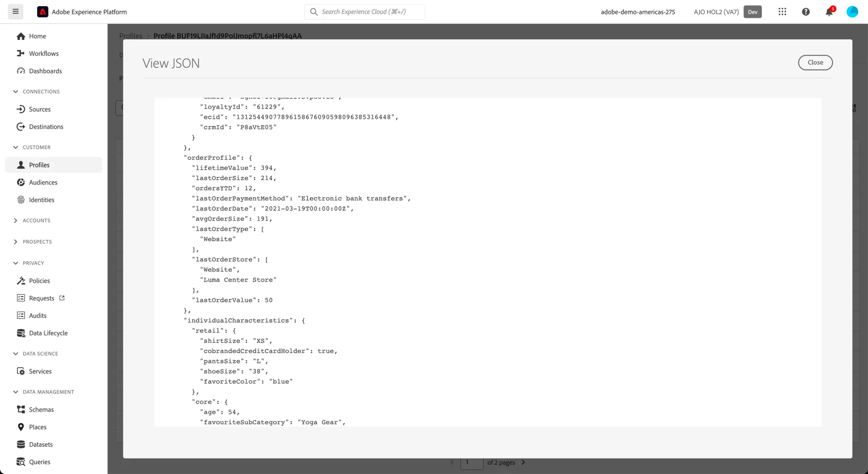Click the Workflows icon
The height and width of the screenshot is (474, 868).
[x=21, y=53]
